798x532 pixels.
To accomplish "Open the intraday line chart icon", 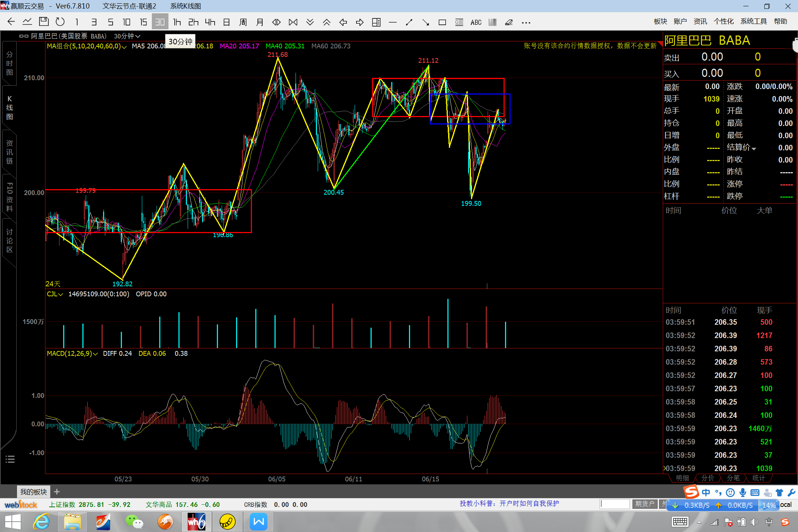I will click(27, 22).
